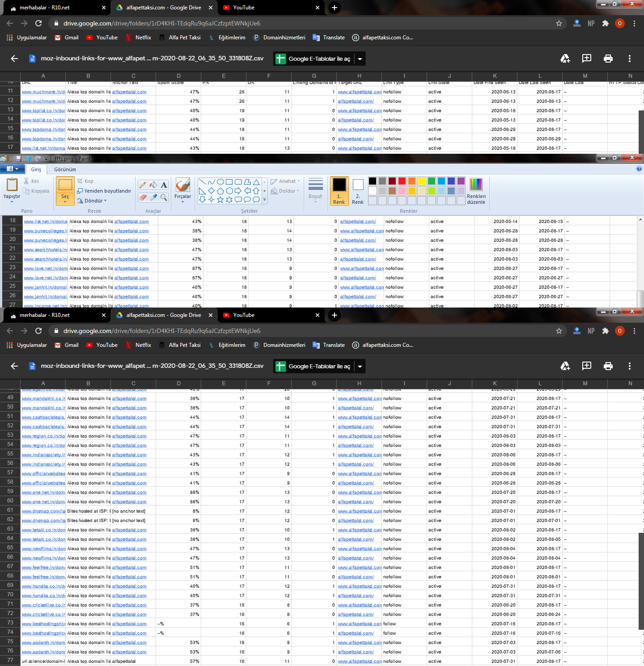Viewport: 644px width, 666px height.
Task: Click the Kırp crop tool
Action: coord(85,181)
